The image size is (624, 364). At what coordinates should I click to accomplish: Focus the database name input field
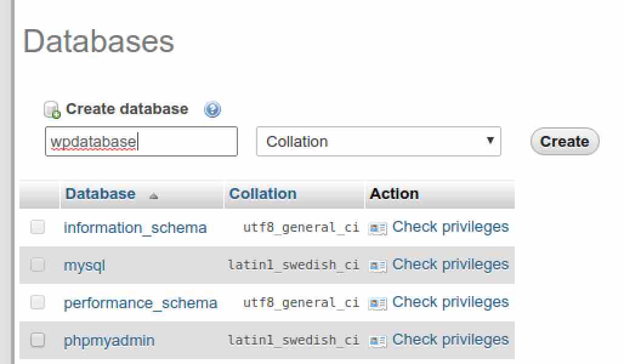141,141
